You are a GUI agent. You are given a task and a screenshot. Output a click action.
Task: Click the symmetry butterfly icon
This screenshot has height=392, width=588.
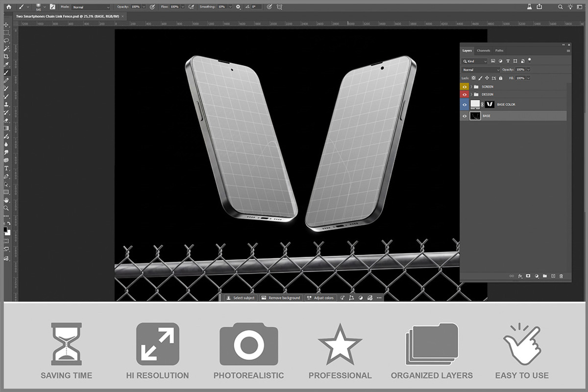(279, 7)
